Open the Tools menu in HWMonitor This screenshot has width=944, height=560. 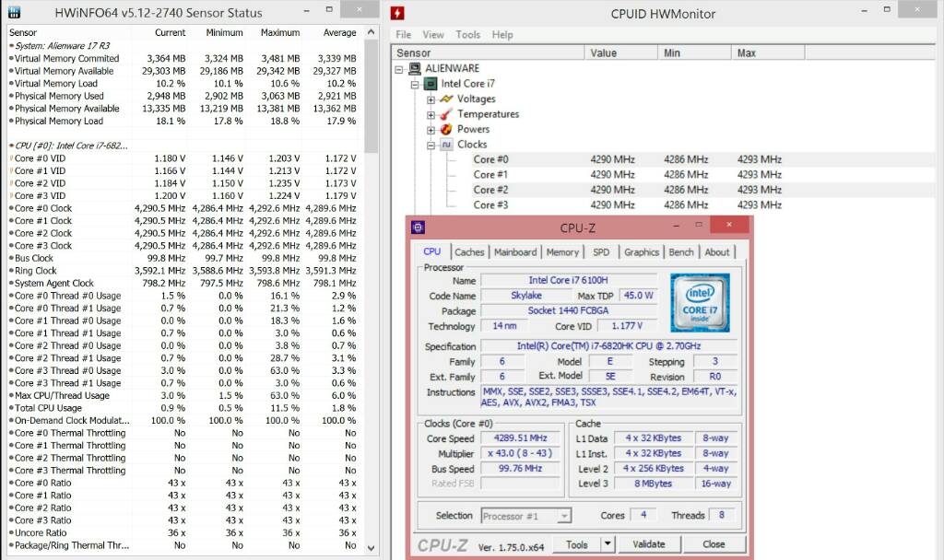467,35
